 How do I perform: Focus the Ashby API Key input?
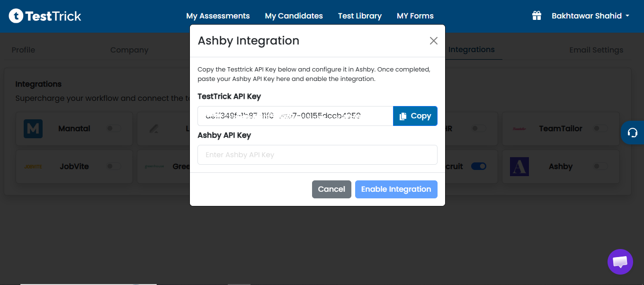[317, 155]
